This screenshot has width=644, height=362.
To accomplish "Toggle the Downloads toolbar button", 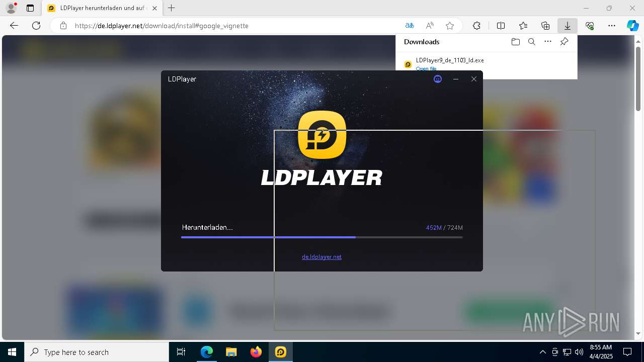I will point(568,26).
